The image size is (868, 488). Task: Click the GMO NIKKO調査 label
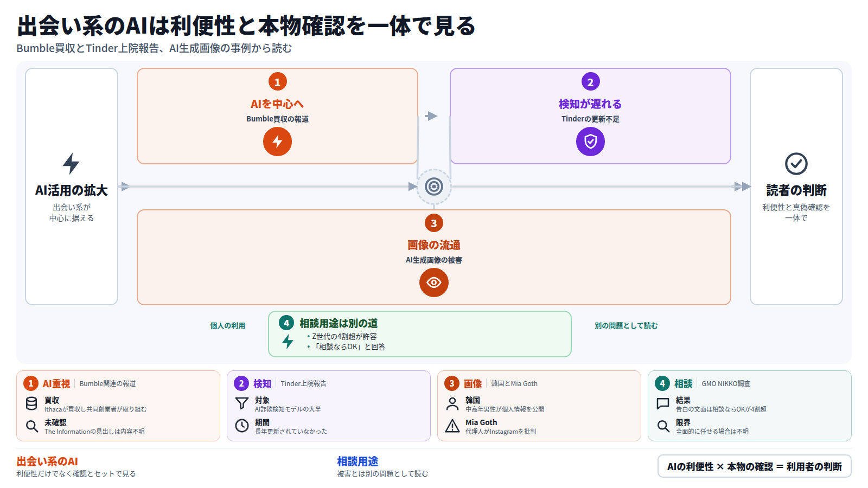coord(726,383)
